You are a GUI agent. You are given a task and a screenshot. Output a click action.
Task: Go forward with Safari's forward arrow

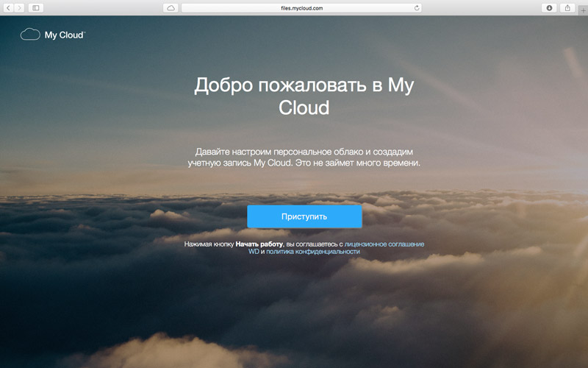[19, 7]
